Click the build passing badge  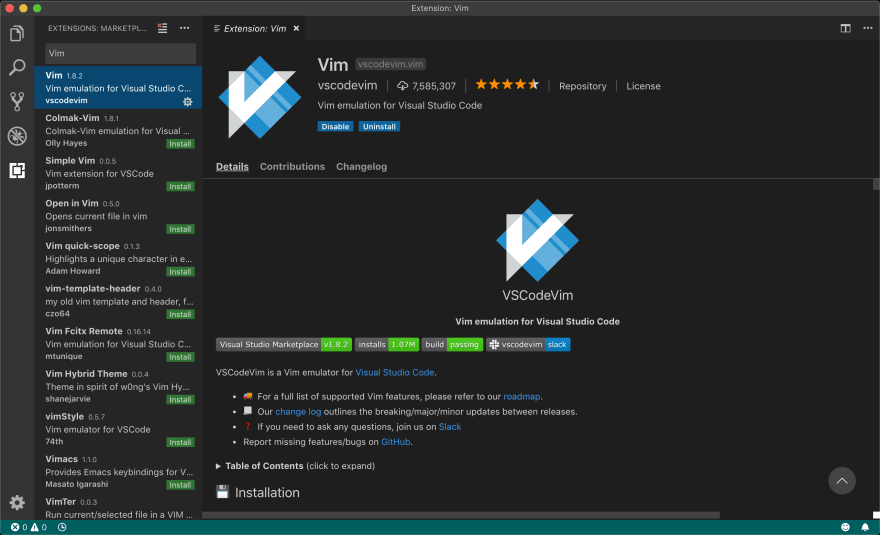coord(452,345)
